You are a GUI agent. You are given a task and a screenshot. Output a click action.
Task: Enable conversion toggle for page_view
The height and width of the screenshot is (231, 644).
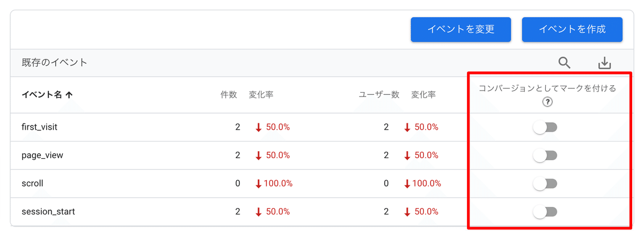pos(546,155)
